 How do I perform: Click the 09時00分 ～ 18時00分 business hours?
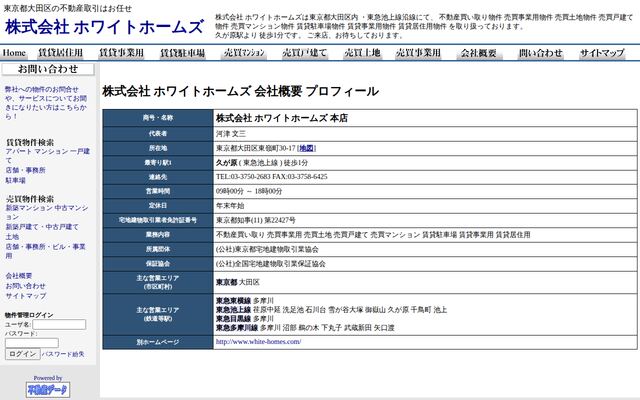point(249,191)
